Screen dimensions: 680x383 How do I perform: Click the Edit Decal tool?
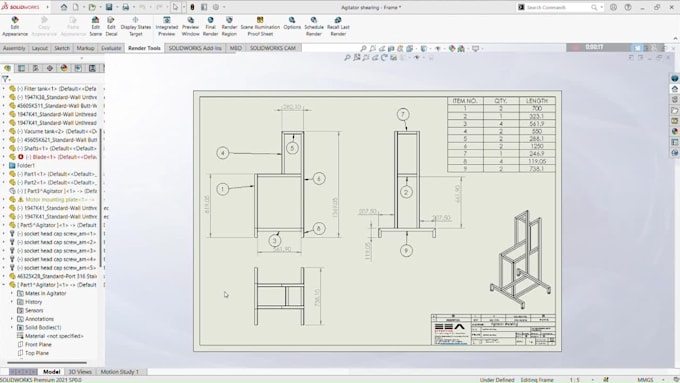(x=111, y=26)
